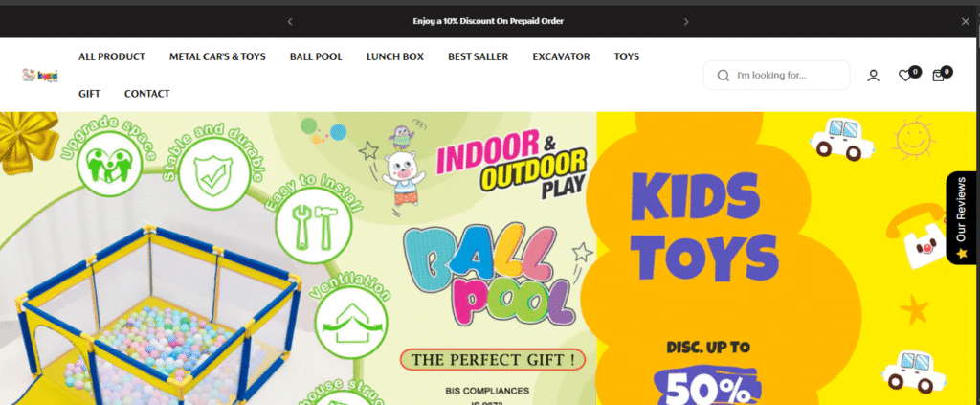
Task: Open the Our Reviews side tab
Action: [x=962, y=217]
